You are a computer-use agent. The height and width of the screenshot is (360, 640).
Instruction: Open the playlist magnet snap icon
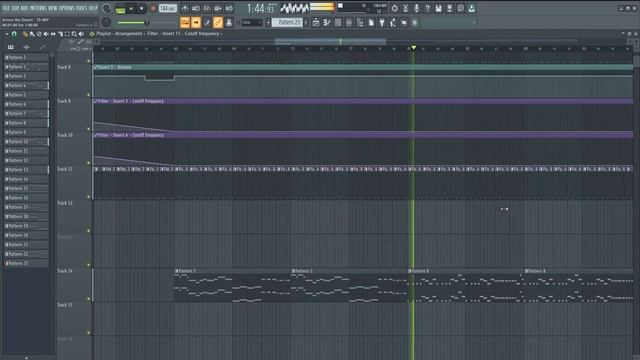pos(14,34)
